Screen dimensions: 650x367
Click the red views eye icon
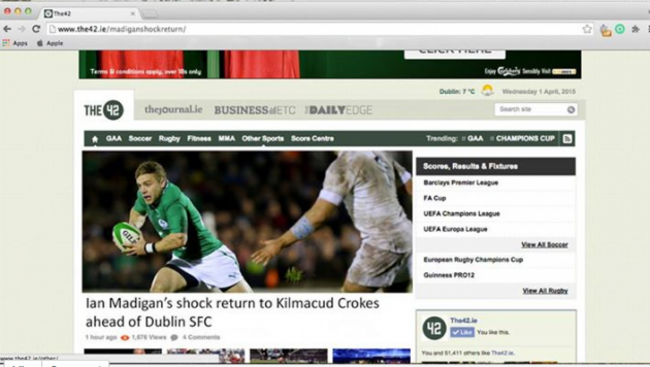[x=124, y=338]
